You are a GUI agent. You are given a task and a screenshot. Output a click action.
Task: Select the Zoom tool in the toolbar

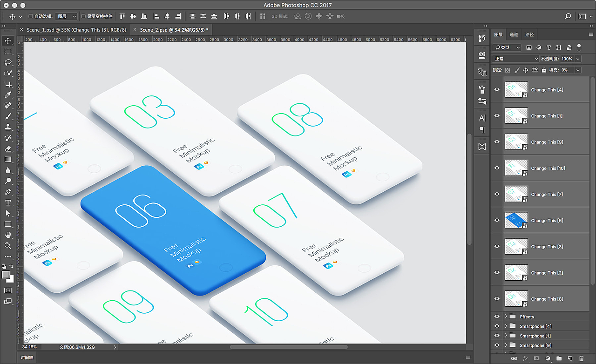(x=7, y=245)
